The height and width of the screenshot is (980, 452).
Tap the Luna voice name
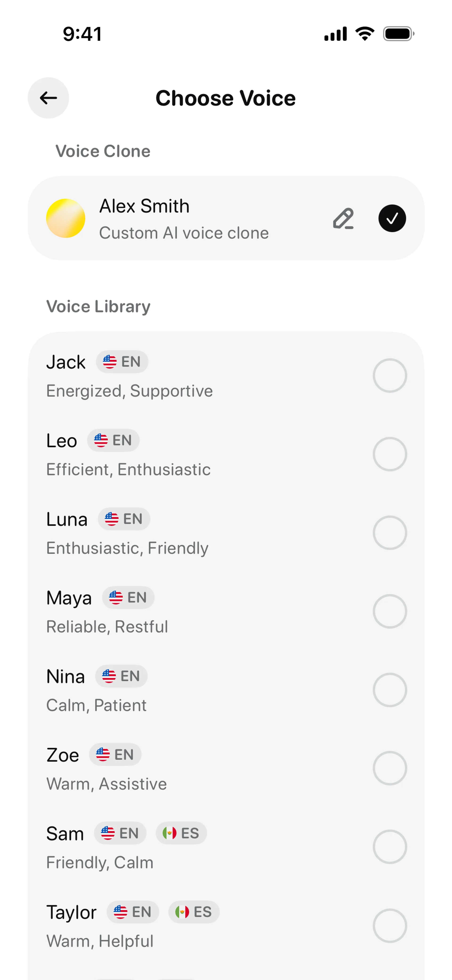[x=67, y=519]
